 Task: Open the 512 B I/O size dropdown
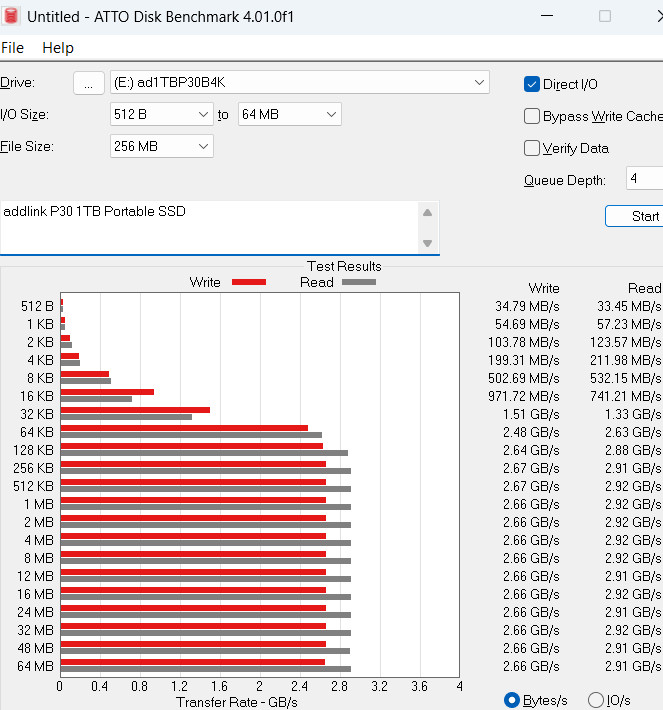[162, 114]
